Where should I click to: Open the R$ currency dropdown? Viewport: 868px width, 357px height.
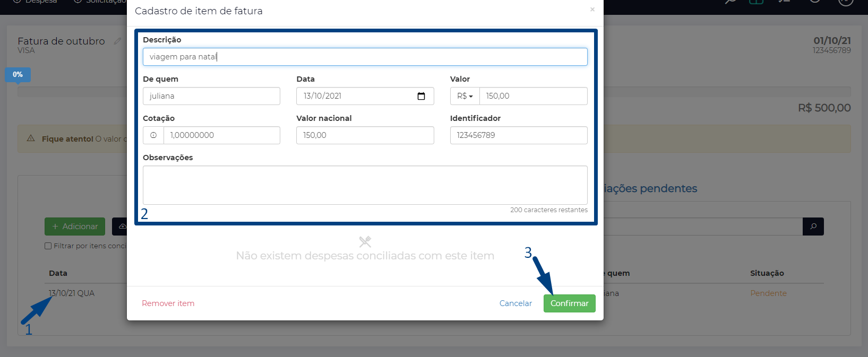point(465,96)
